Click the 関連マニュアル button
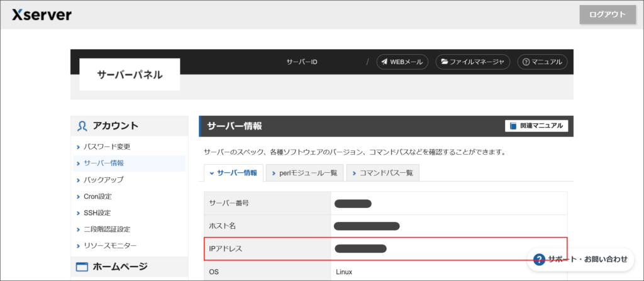 click(x=536, y=126)
